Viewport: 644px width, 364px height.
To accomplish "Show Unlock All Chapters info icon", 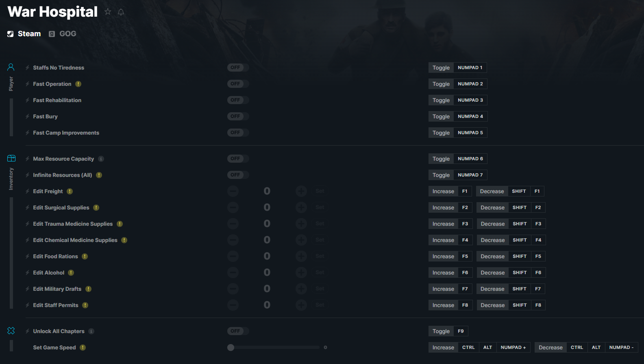I will (x=91, y=331).
